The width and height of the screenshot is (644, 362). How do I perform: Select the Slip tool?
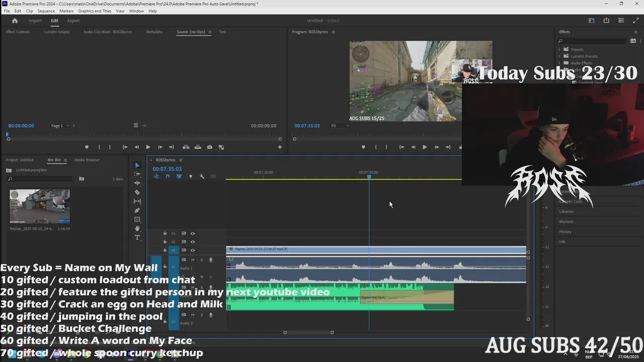[x=137, y=201]
